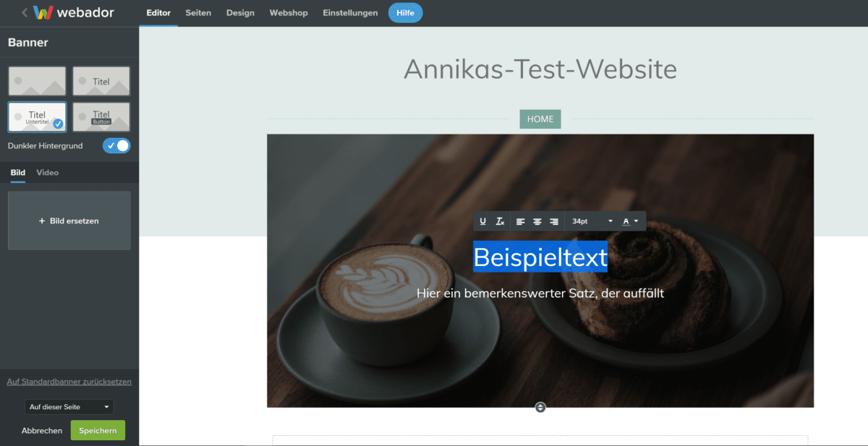Click the underline formatting icon
This screenshot has height=446, width=868.
pos(482,221)
